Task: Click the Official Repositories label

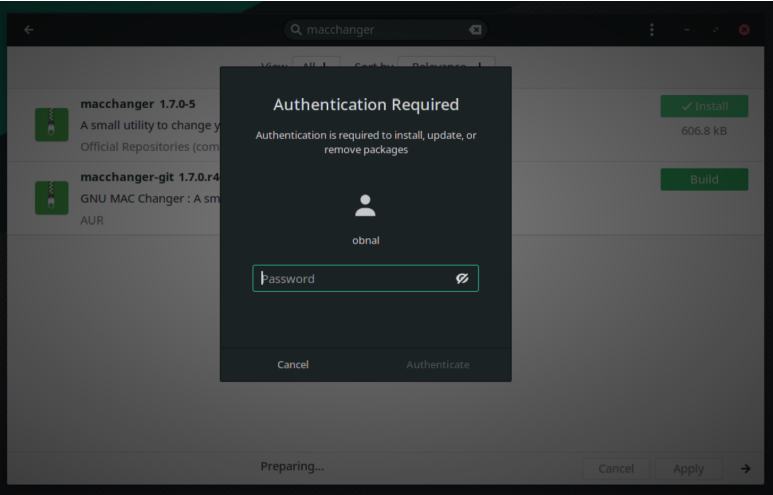Action: point(150,146)
